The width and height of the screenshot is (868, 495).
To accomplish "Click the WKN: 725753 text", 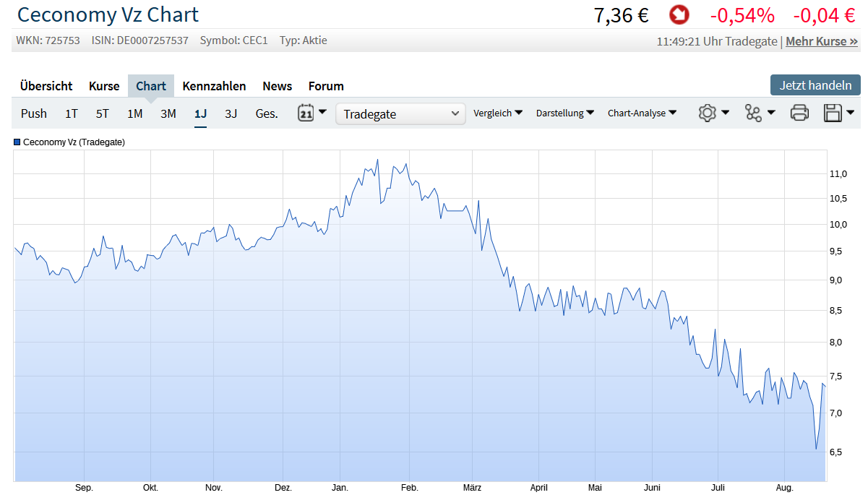I will [48, 40].
